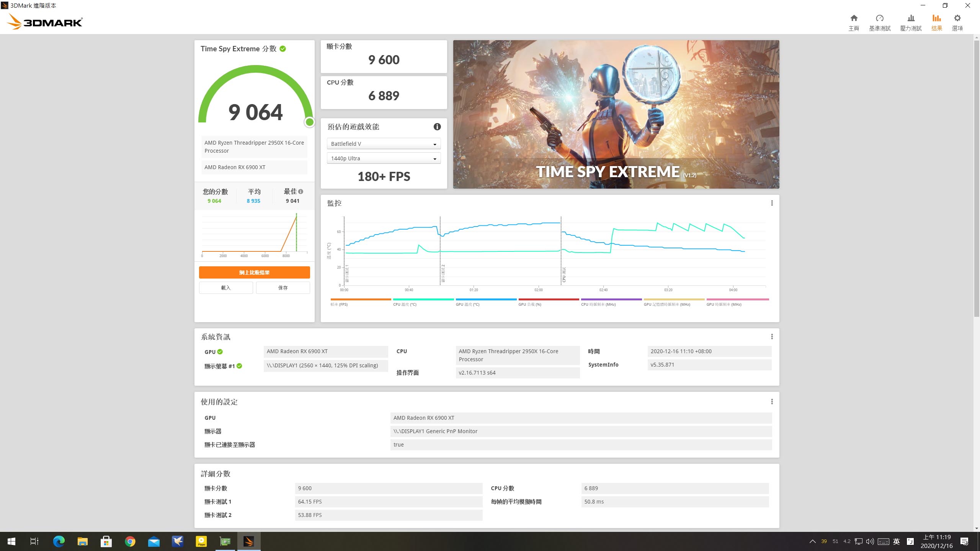Select the DISPLAY1 2560 × 1440 field
Screen dimensions: 980x551
[326, 365]
